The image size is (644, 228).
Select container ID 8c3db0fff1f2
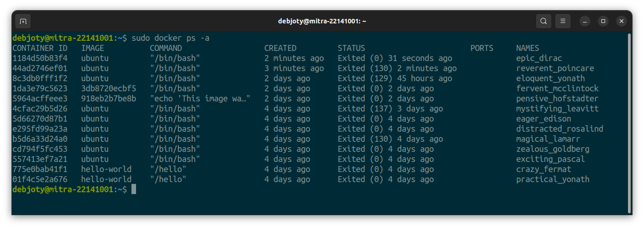coord(40,78)
